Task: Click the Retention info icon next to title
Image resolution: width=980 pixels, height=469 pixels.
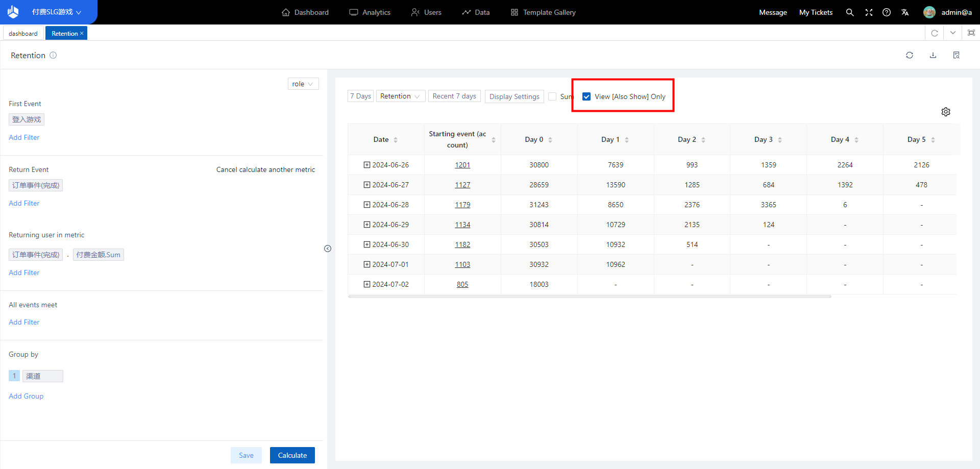Action: (x=53, y=55)
